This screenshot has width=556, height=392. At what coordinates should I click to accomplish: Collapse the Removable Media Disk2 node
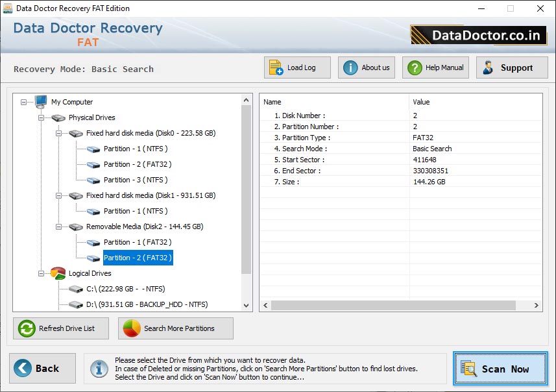tap(59, 227)
